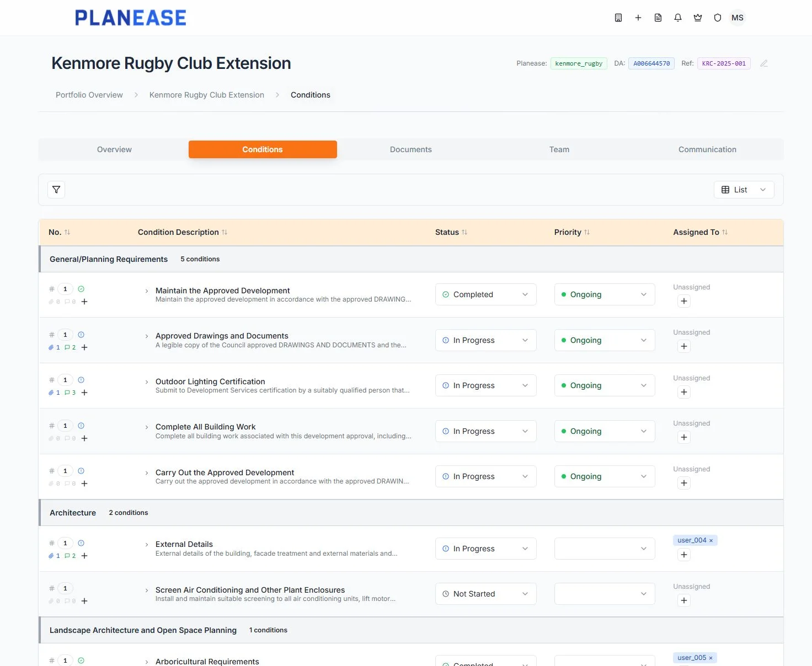This screenshot has width=812, height=666.
Task: Open the List view dropdown
Action: pos(744,190)
